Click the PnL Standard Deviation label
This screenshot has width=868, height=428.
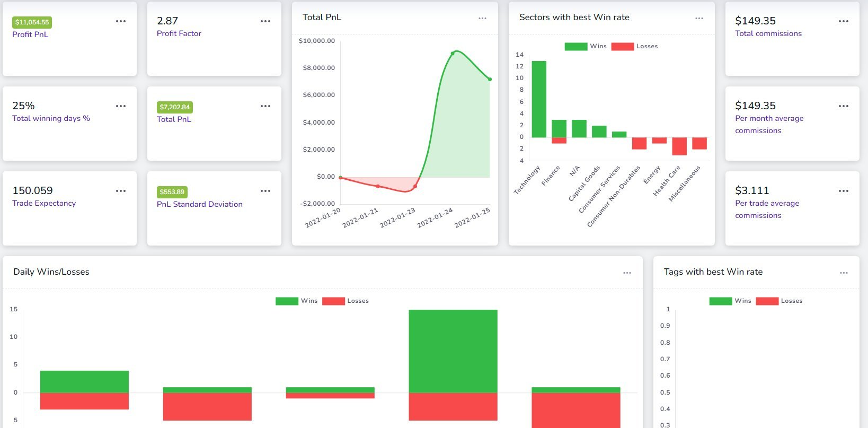tap(199, 204)
